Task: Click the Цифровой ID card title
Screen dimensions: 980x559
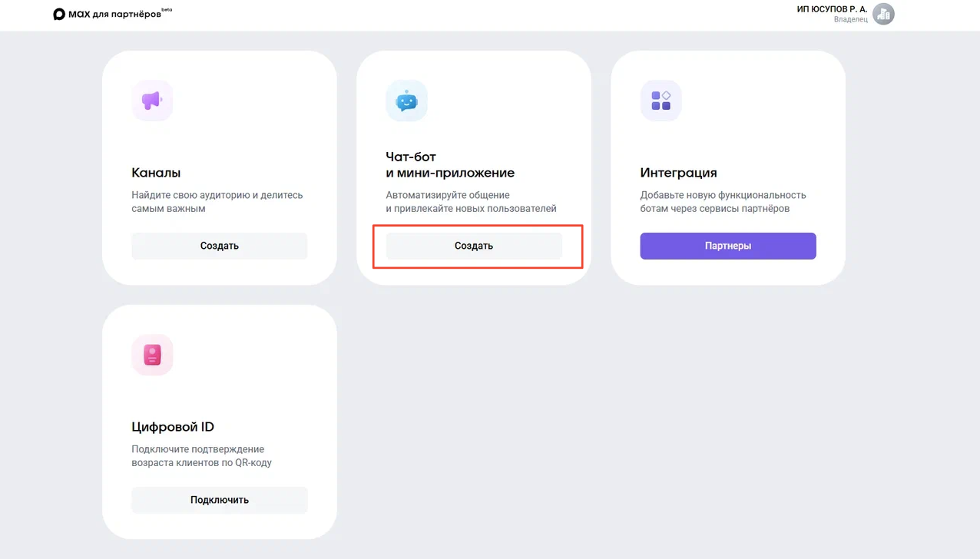Action: pos(173,427)
